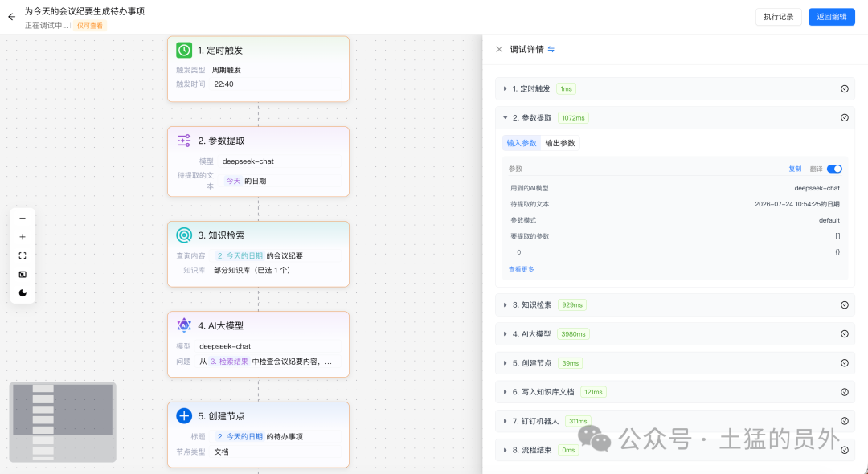The image size is (868, 474).
Task: Select the 输入参数 tab
Action: pyautogui.click(x=522, y=143)
